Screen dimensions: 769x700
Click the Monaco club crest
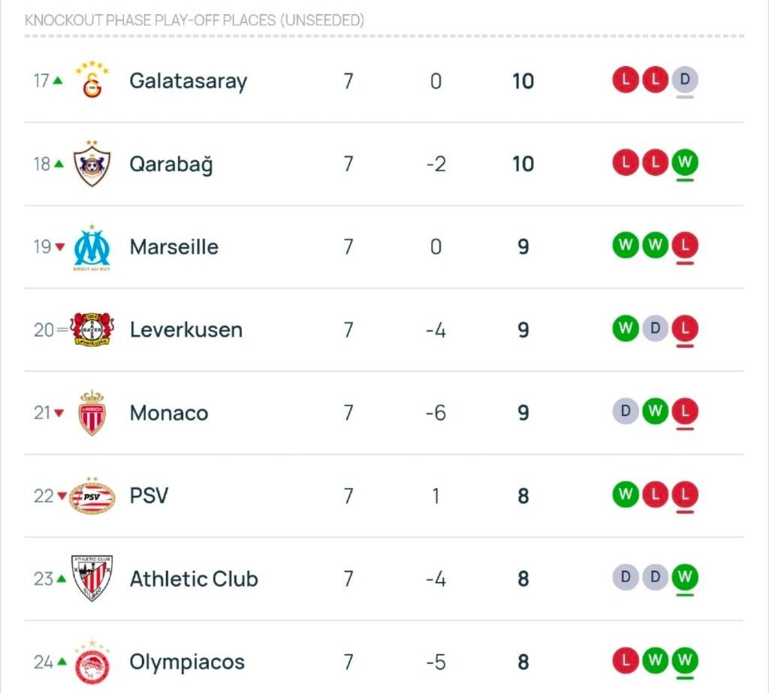point(92,413)
